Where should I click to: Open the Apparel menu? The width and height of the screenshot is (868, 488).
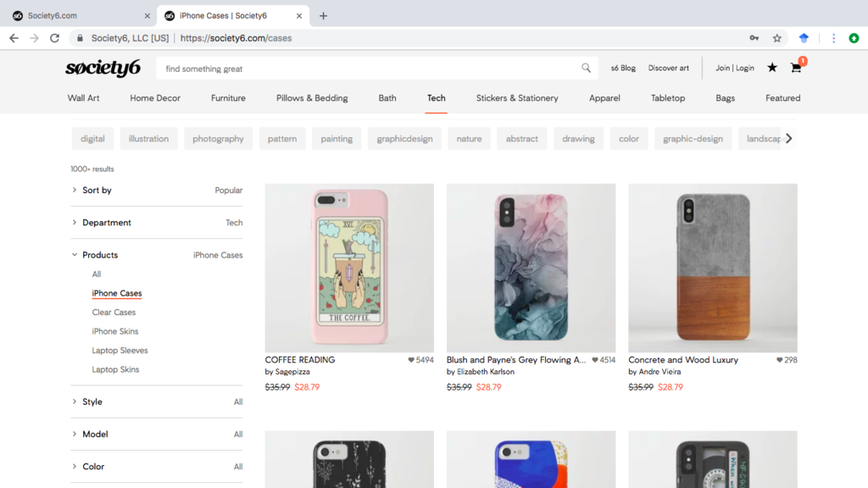point(604,98)
